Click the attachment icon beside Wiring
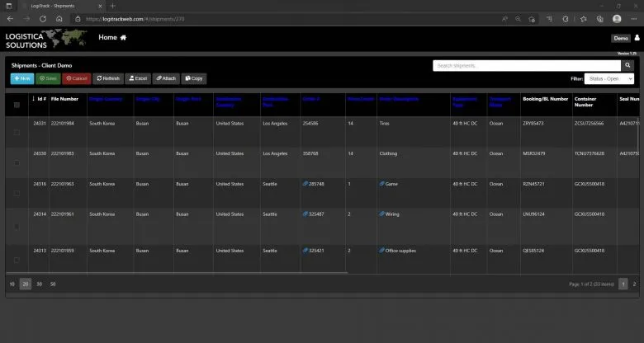This screenshot has width=644, height=343. point(382,214)
